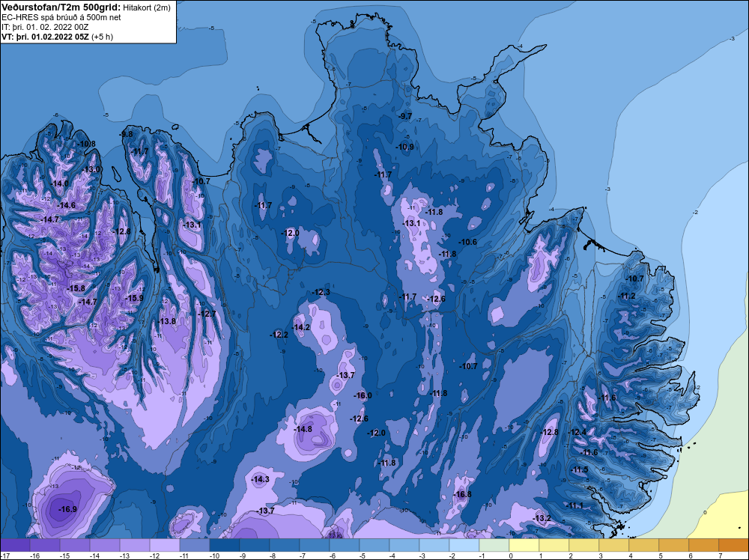The image size is (749, 560).
Task: Click the -11.2 temperature value
Action: point(627,296)
